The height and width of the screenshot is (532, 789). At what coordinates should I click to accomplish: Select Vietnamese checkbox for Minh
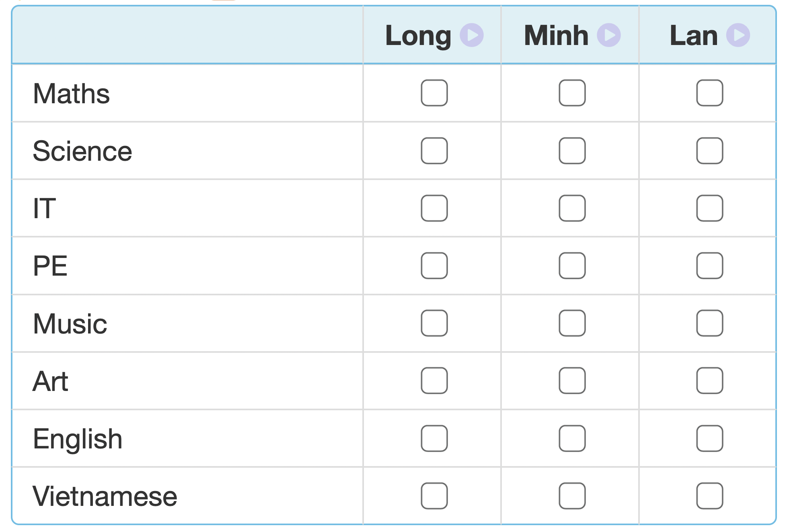[572, 496]
